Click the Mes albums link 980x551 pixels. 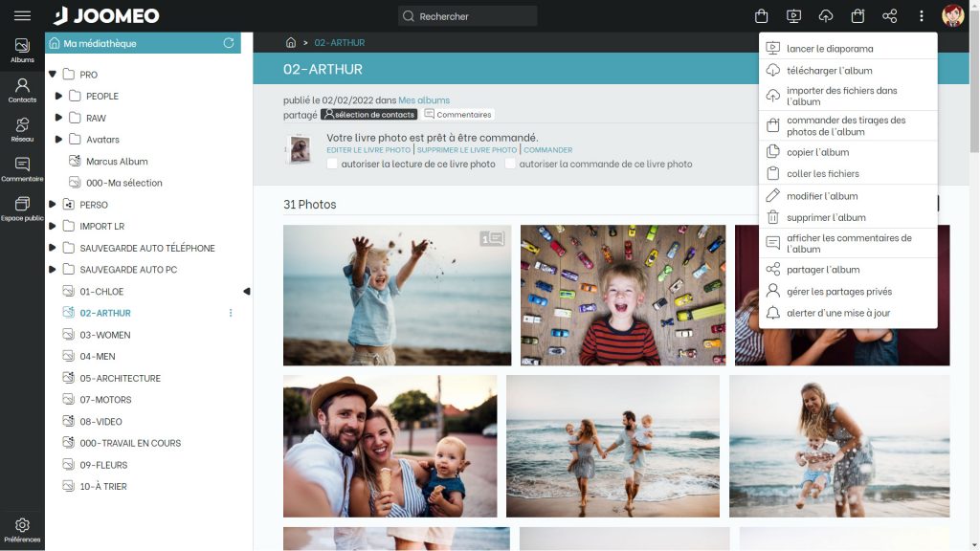click(424, 100)
